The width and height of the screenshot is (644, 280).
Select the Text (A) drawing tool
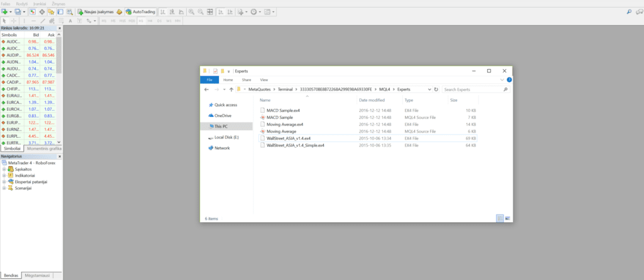pyautogui.click(x=70, y=21)
